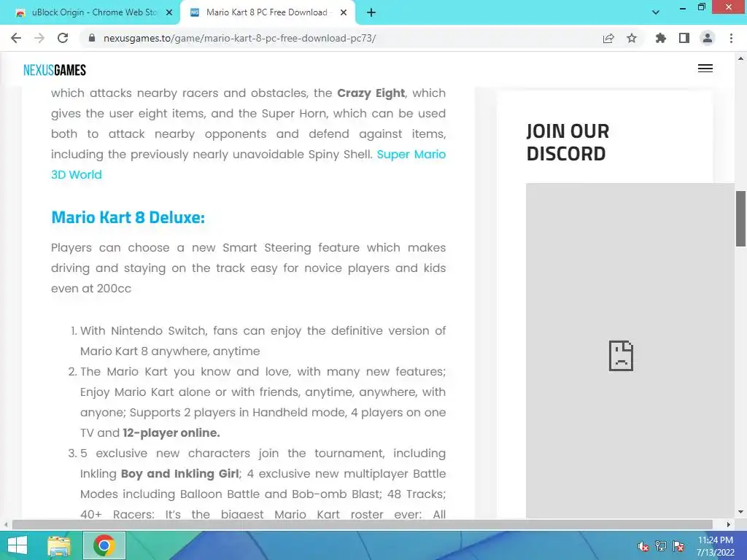747x560 pixels.
Task: Bookmark this page with star icon
Action: (632, 38)
